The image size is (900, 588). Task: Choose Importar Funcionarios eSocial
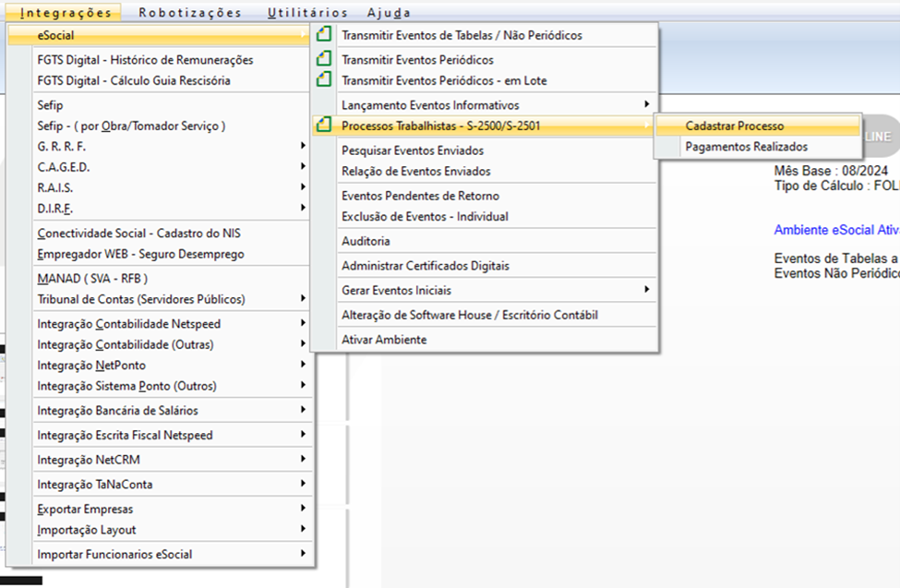tap(114, 555)
